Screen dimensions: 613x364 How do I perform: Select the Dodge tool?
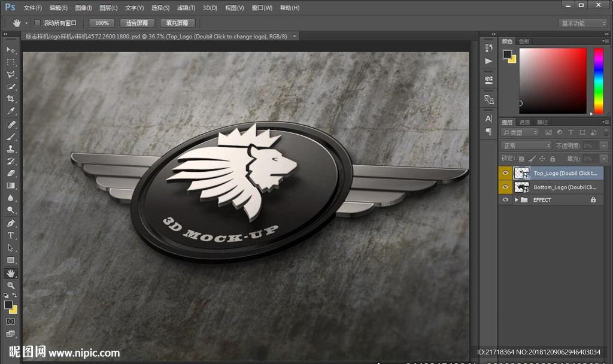[11, 210]
